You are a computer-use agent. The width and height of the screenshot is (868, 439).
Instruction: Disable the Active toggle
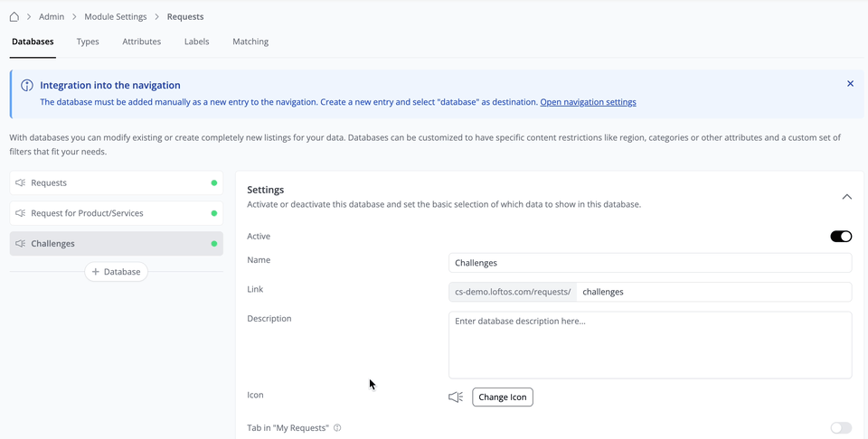click(x=841, y=237)
